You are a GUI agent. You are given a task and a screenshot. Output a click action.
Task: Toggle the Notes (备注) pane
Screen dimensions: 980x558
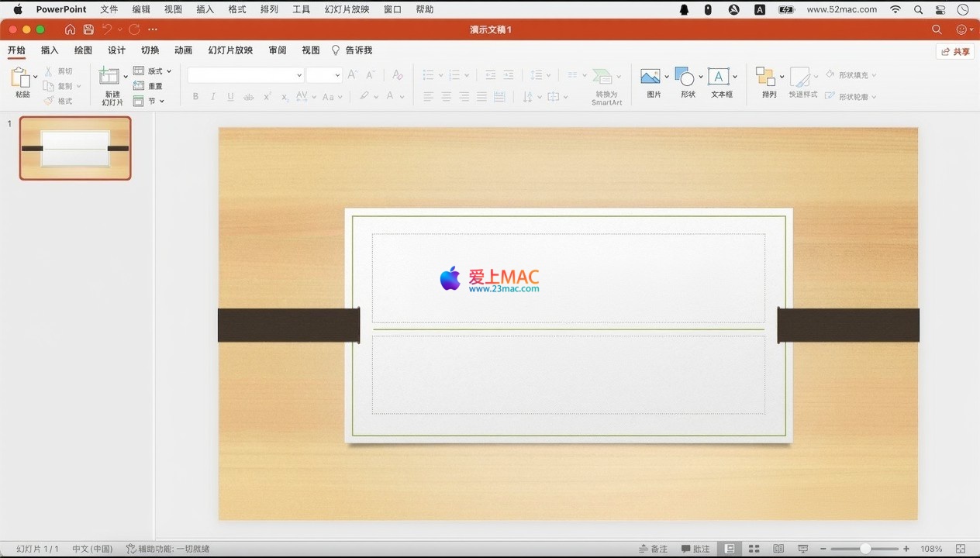[x=652, y=549]
